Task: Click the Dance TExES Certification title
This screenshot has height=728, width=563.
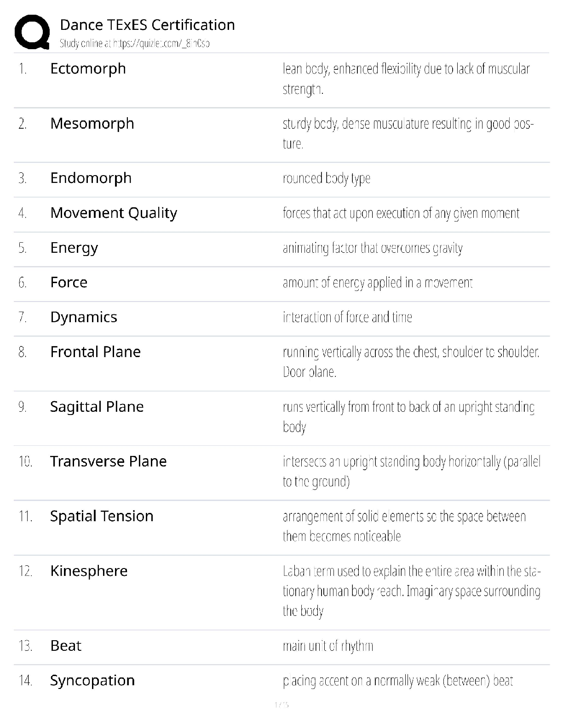Action: tap(147, 25)
